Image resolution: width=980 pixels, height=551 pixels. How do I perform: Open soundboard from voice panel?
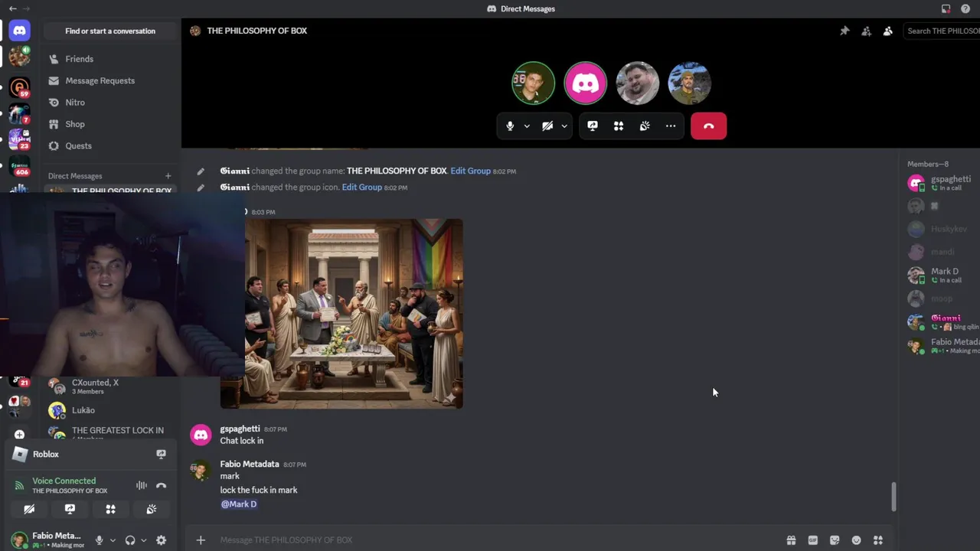151,509
